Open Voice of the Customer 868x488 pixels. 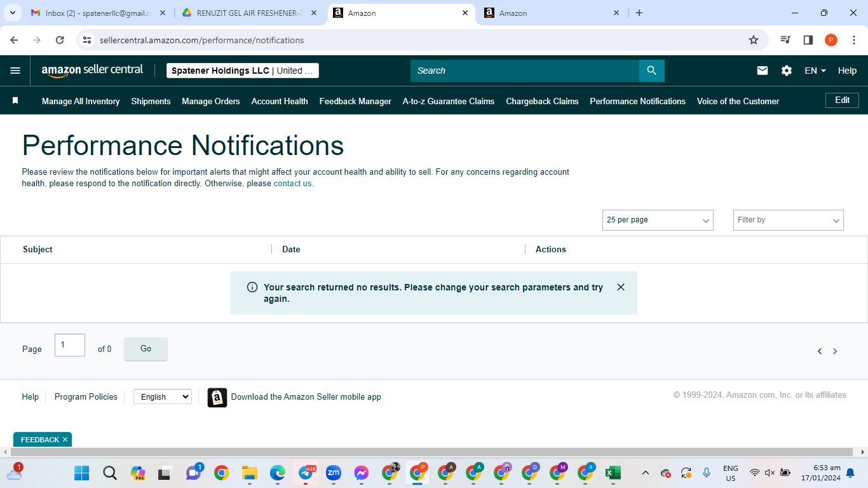738,101
